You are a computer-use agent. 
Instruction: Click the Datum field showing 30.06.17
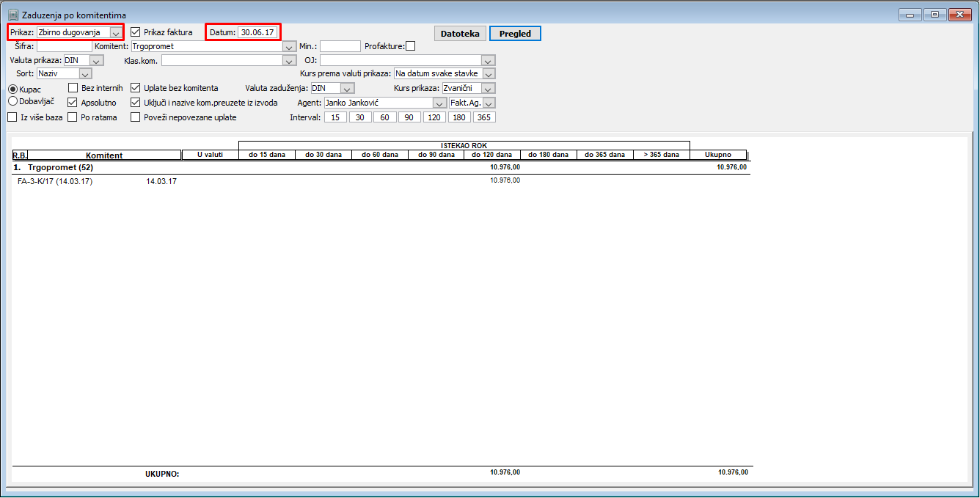click(258, 32)
